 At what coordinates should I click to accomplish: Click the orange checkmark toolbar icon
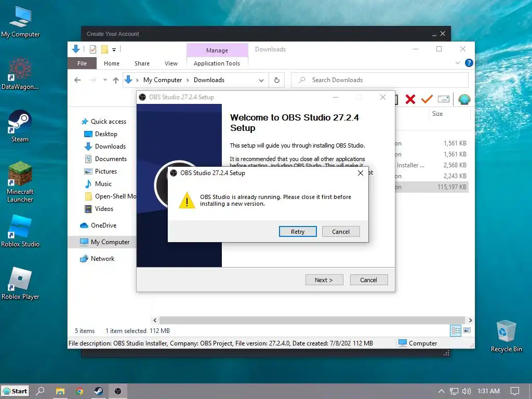[x=427, y=99]
